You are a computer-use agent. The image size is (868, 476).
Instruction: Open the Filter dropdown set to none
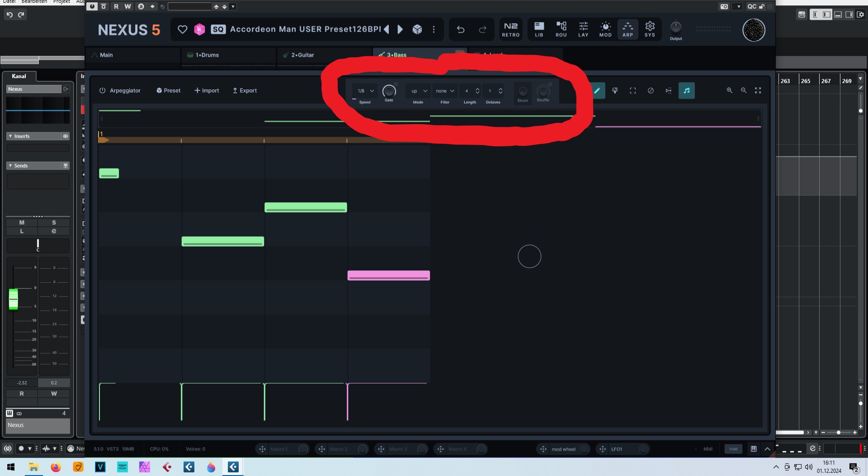[x=445, y=91]
